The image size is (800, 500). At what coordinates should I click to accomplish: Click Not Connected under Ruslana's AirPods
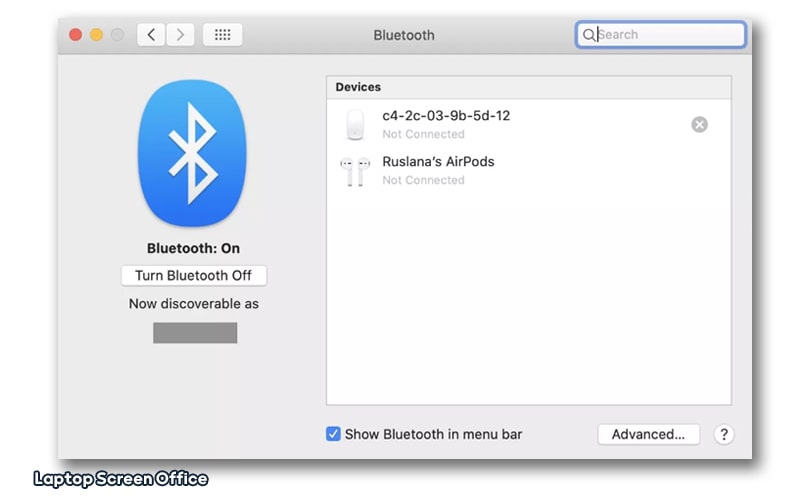click(x=423, y=180)
